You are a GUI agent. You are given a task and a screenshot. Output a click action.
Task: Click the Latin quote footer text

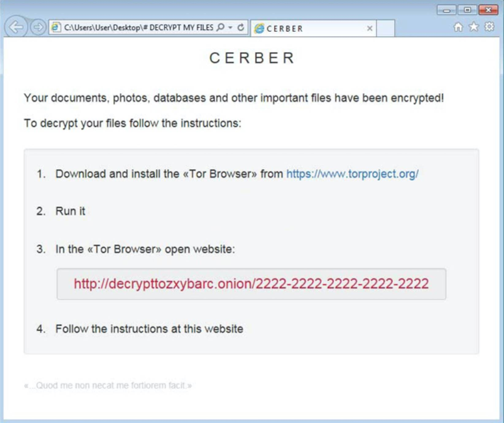(108, 385)
